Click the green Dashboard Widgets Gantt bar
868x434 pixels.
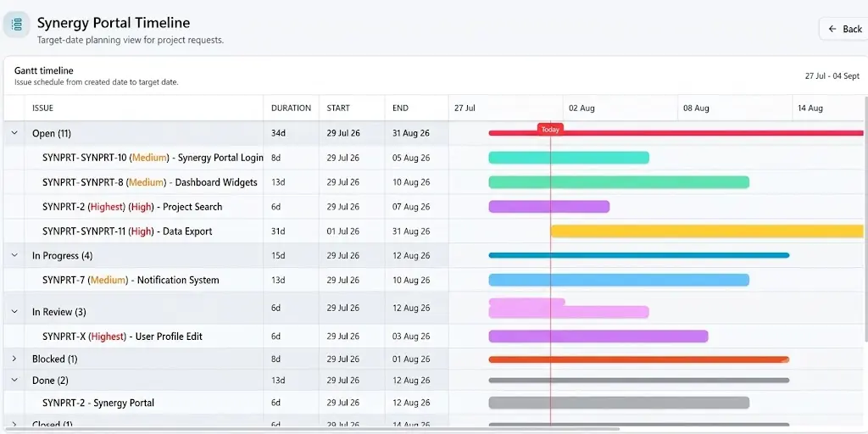[x=619, y=182]
